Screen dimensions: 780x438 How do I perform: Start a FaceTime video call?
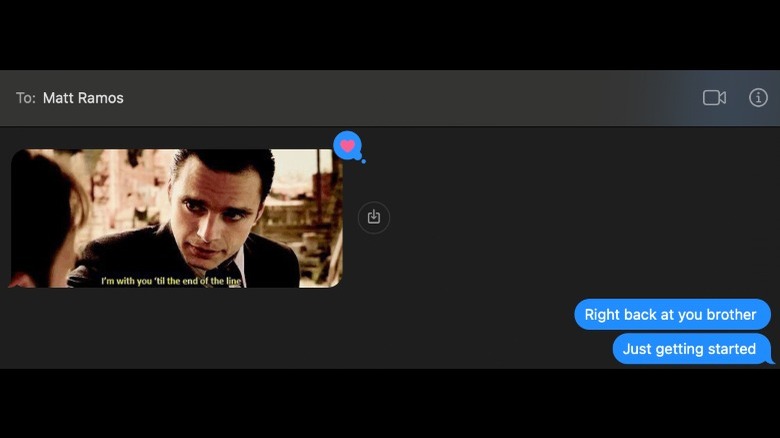click(714, 98)
